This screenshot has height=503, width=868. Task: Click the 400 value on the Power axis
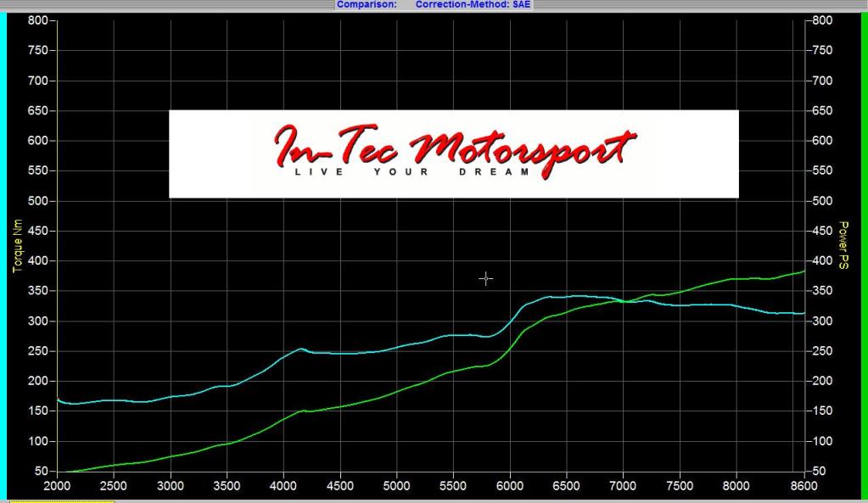tap(823, 260)
